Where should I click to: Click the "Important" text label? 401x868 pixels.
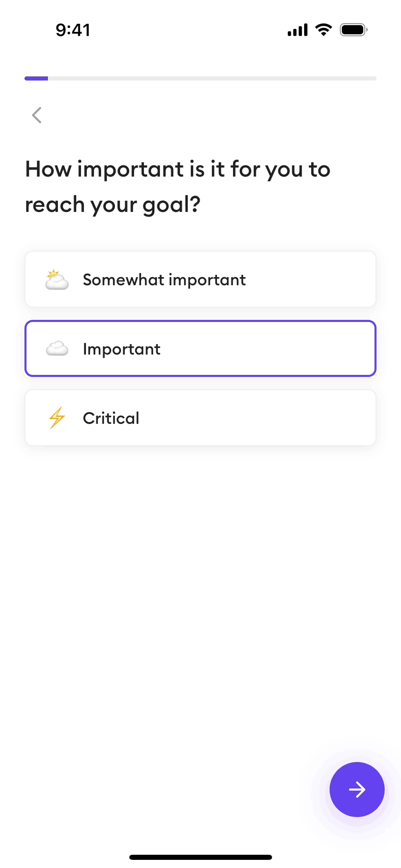click(x=122, y=349)
